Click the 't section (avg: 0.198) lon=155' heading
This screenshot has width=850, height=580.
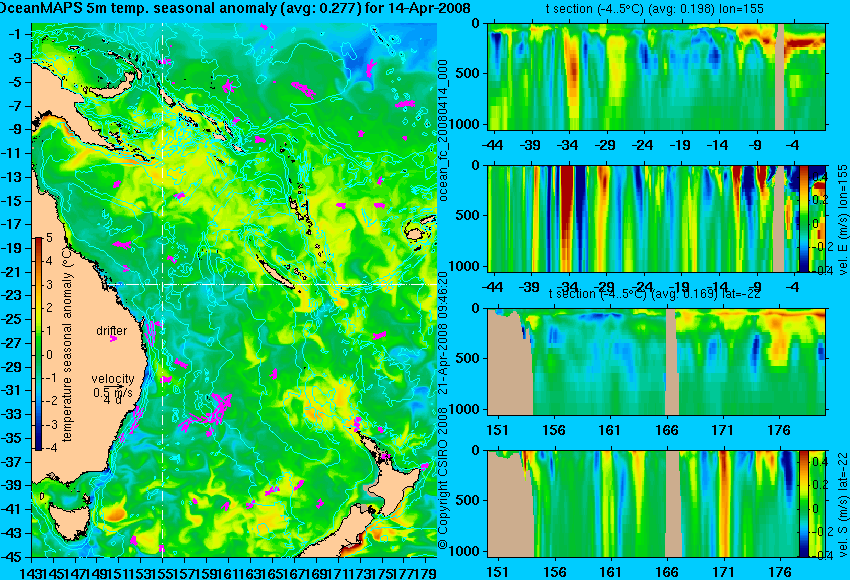(655, 9)
